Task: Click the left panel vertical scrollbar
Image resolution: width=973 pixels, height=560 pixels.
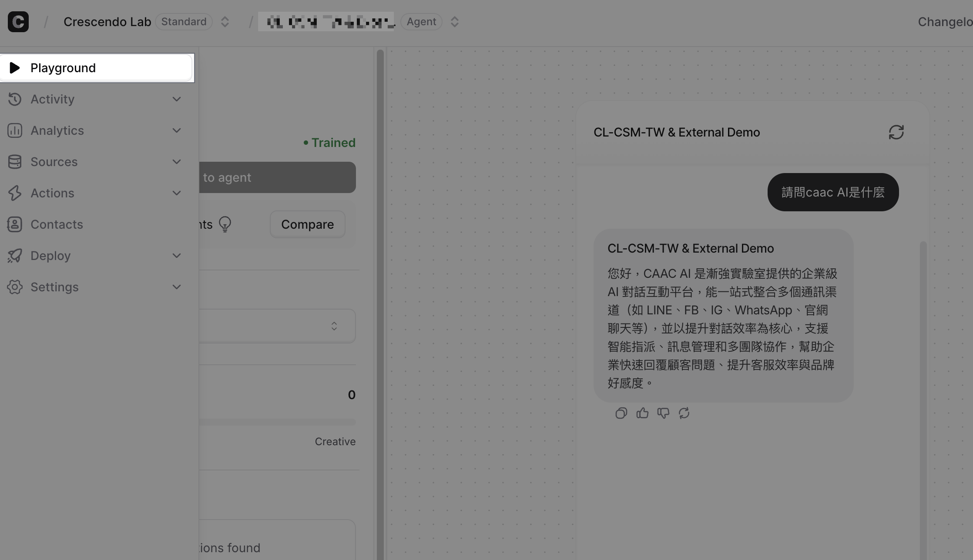Action: click(x=380, y=304)
